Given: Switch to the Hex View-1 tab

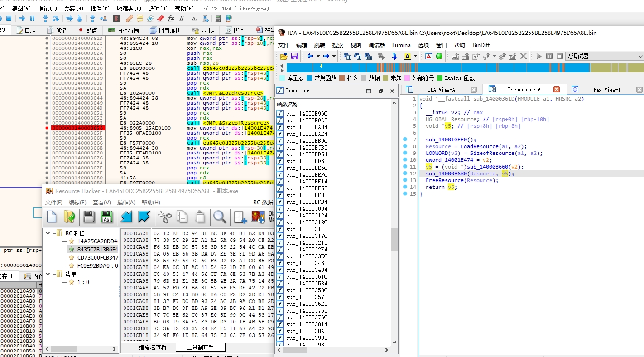Looking at the screenshot, I should (x=606, y=90).
